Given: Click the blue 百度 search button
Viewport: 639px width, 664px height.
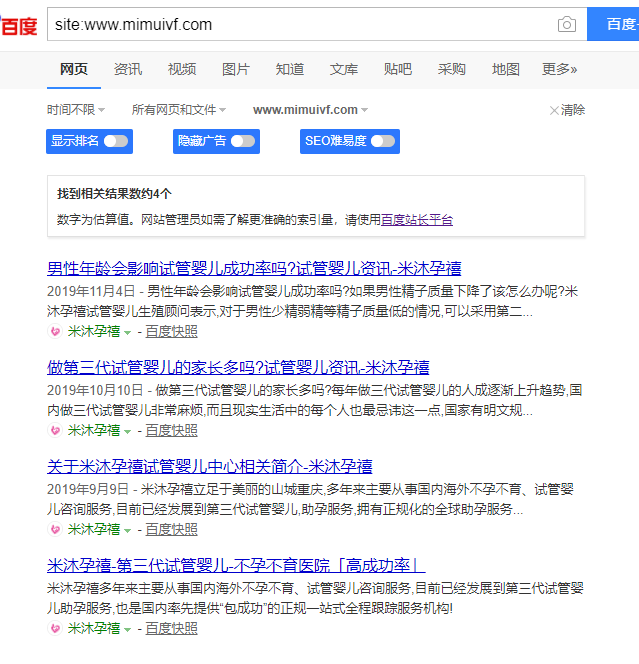Looking at the screenshot, I should [x=613, y=24].
